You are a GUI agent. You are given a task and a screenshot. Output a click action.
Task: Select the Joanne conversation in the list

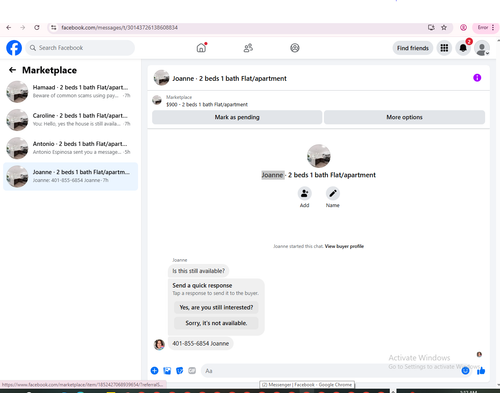tap(70, 176)
